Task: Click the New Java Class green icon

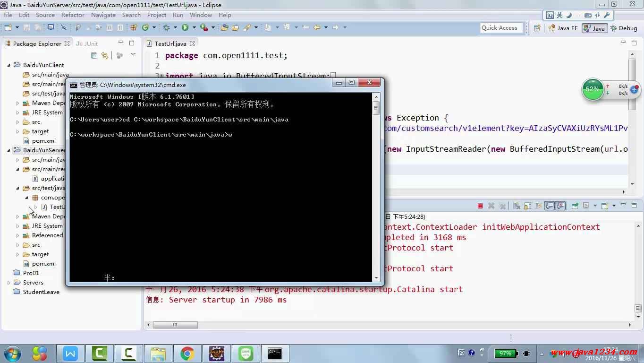Action: point(144,27)
